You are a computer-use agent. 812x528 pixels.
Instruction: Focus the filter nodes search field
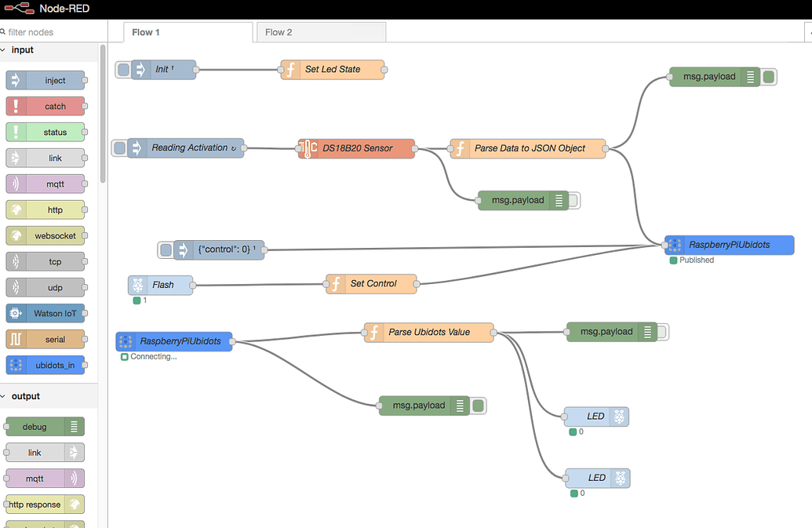(54, 32)
